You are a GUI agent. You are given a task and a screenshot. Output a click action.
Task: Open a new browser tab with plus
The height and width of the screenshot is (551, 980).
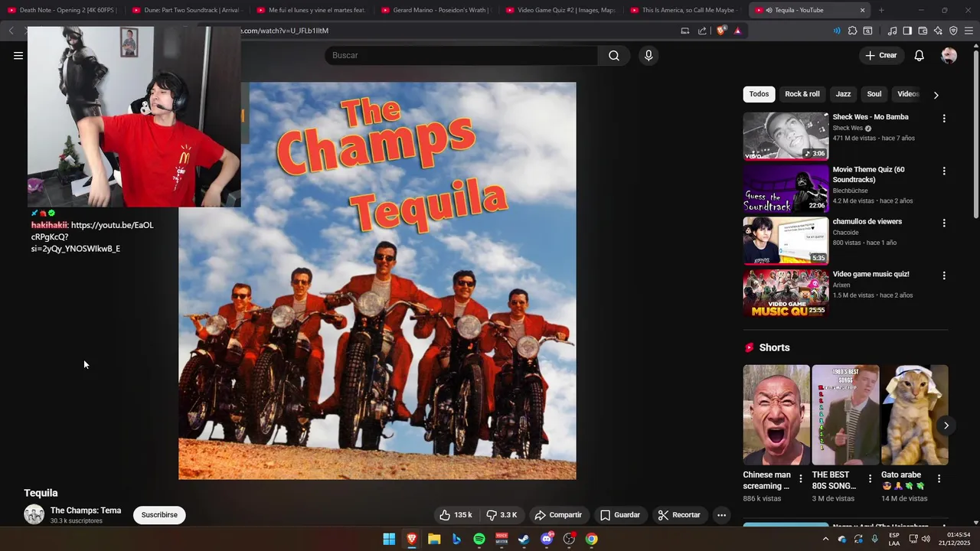[x=881, y=10]
